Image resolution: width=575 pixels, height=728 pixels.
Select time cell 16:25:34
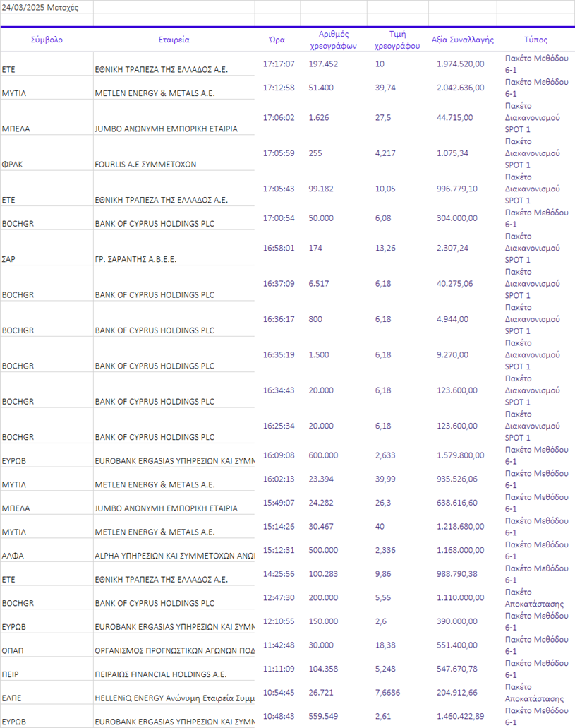[x=279, y=426]
